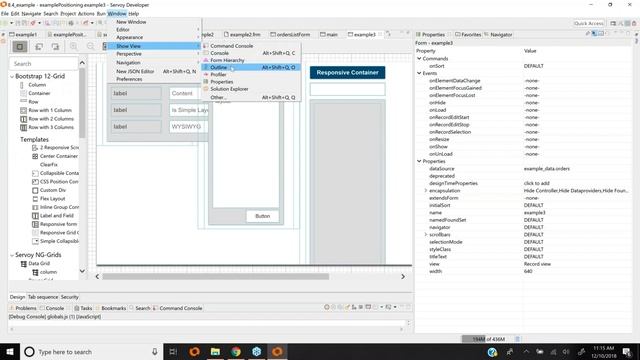Click the Row with 2 Columns palette icon
This screenshot has height=360, width=640.
click(23, 119)
